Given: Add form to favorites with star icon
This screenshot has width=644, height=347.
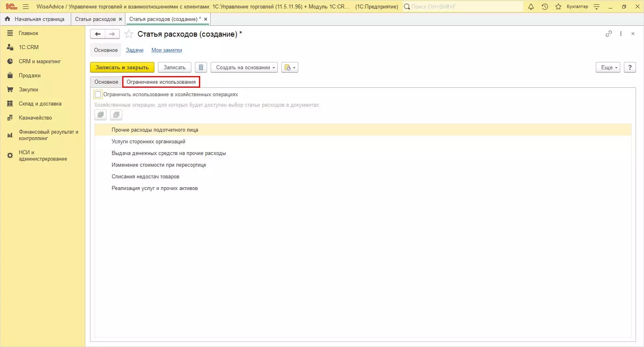Looking at the screenshot, I should click(x=129, y=34).
